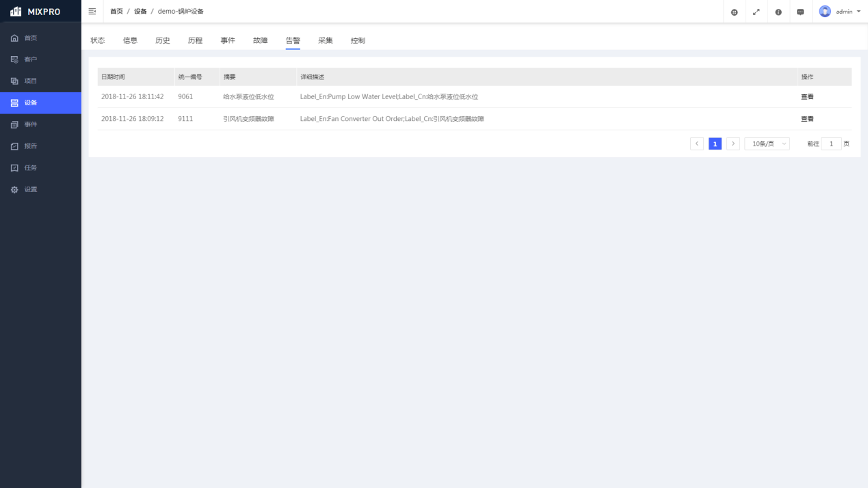This screenshot has width=868, height=488.
Task: Go to next page with right chevron
Action: [733, 144]
